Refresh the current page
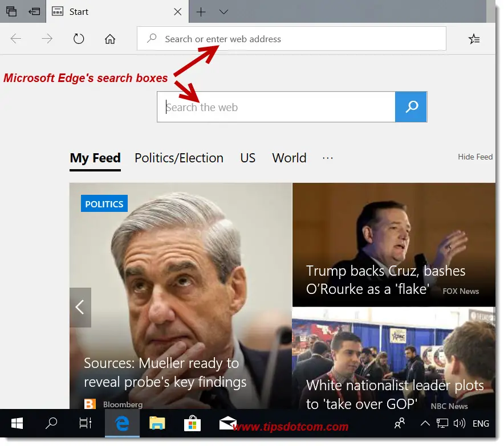 pos(79,39)
